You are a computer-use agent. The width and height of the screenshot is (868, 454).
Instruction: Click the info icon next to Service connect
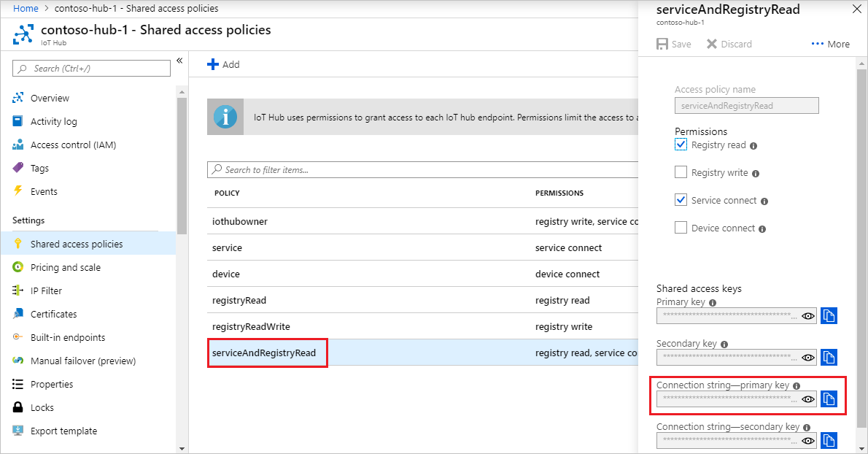coord(764,201)
